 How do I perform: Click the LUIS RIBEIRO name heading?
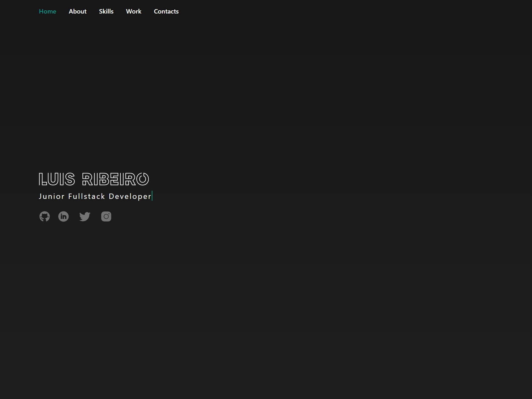pos(94,179)
